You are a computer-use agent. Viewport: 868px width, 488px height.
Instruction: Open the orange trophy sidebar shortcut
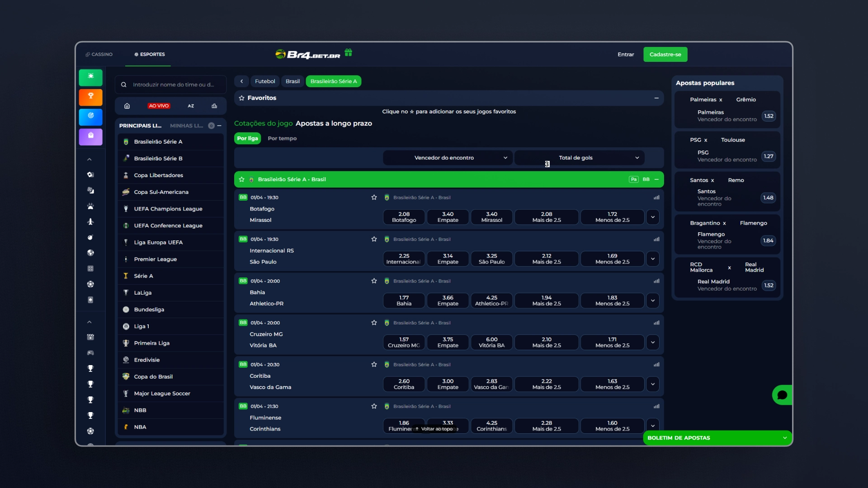click(91, 97)
